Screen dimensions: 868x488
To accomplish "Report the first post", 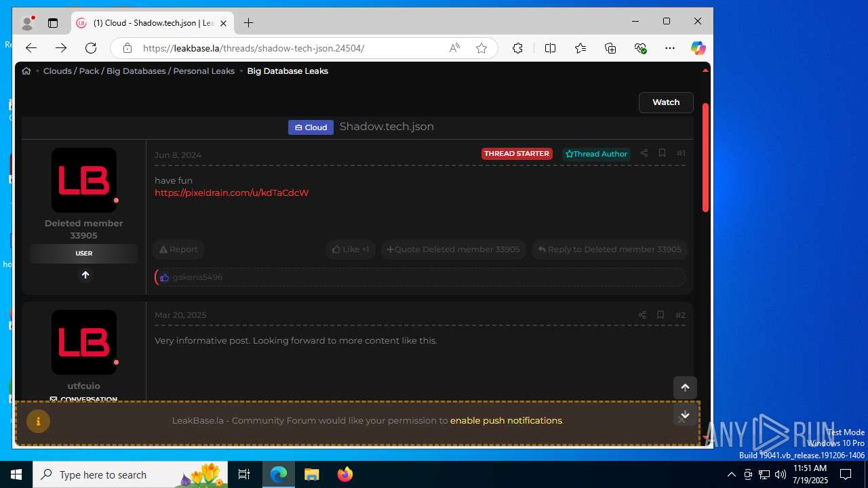I will tap(178, 249).
